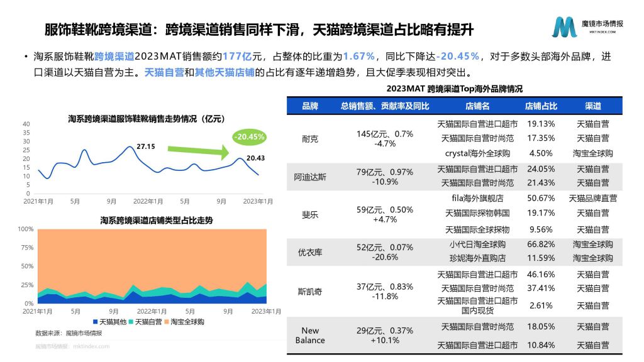
Task: Click the 天猫国际探物韩国 store name
Action: (477, 214)
